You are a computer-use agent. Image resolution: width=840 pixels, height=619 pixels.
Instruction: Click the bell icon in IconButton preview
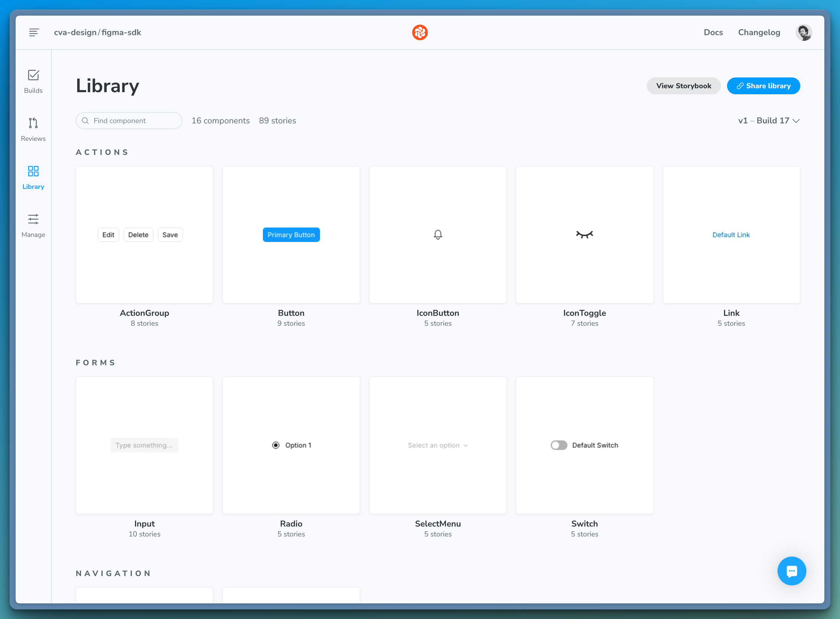(438, 234)
